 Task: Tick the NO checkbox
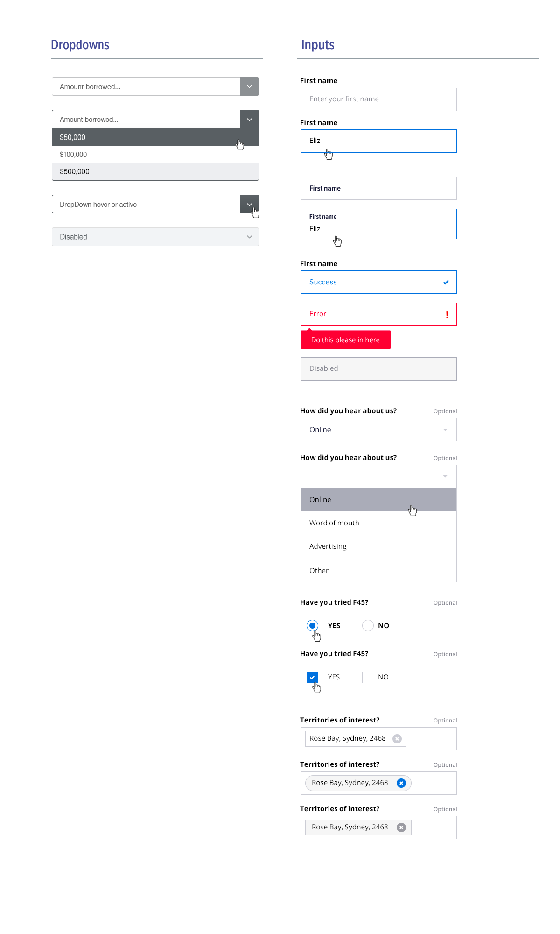[x=368, y=678]
